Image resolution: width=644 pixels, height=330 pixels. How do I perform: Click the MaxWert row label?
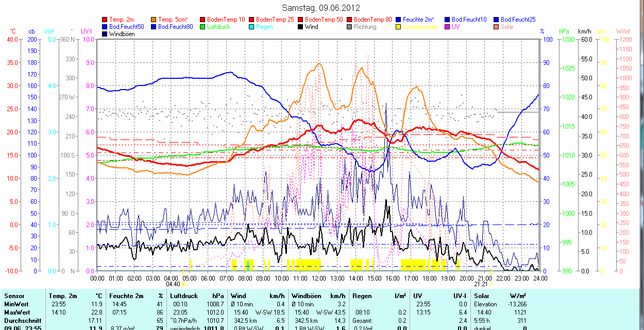coord(17,312)
